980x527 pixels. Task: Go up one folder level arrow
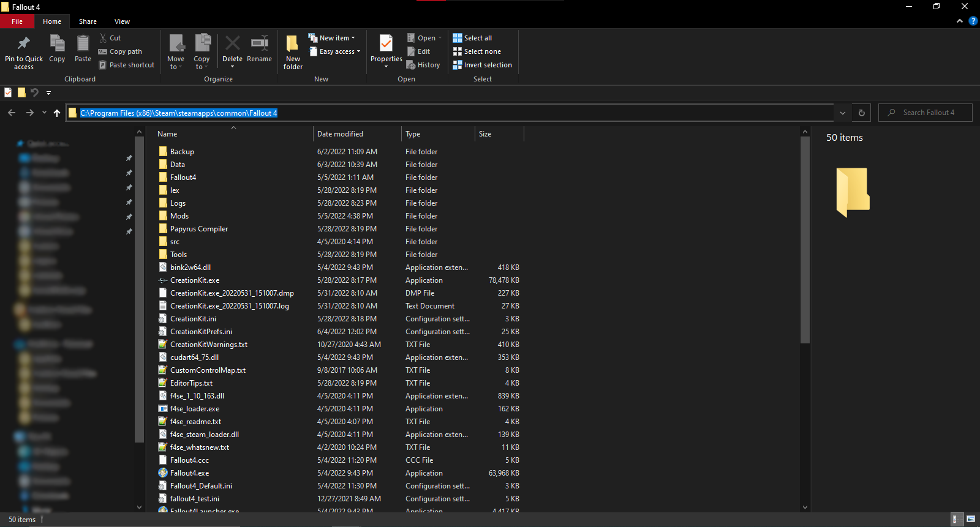[x=57, y=113]
